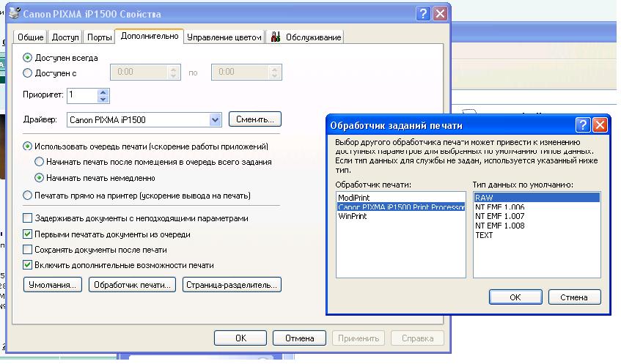Open the Порты tab

tap(99, 37)
